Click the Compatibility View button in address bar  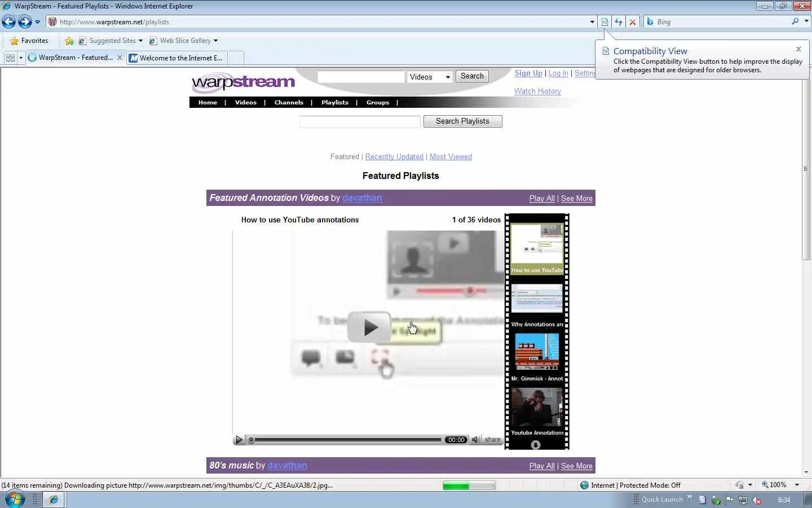[x=604, y=22]
